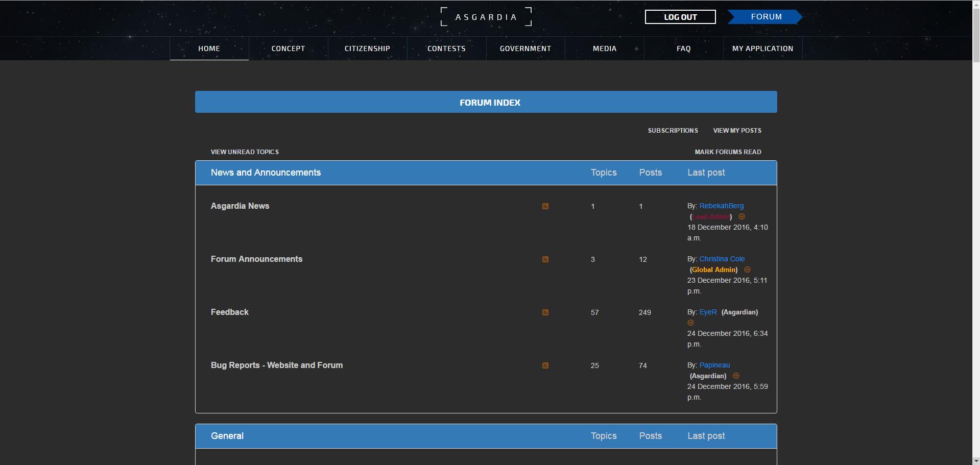This screenshot has height=465, width=980.
Task: Open the Government menu item
Action: pyautogui.click(x=525, y=48)
